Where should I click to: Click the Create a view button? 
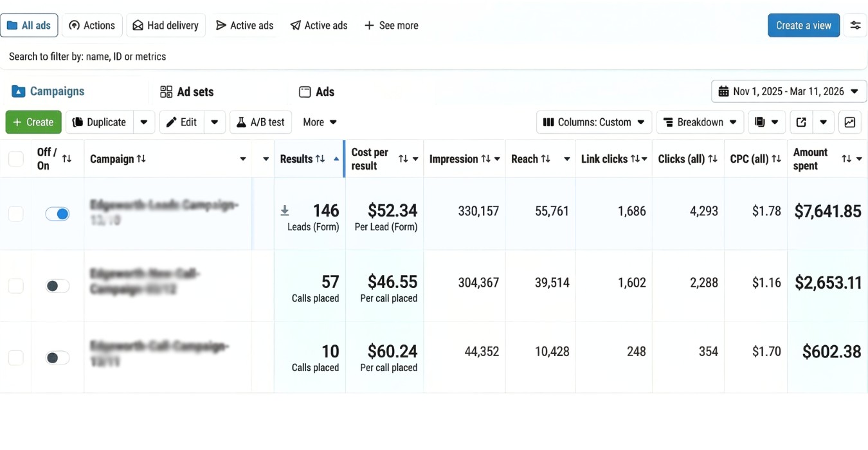pos(803,25)
